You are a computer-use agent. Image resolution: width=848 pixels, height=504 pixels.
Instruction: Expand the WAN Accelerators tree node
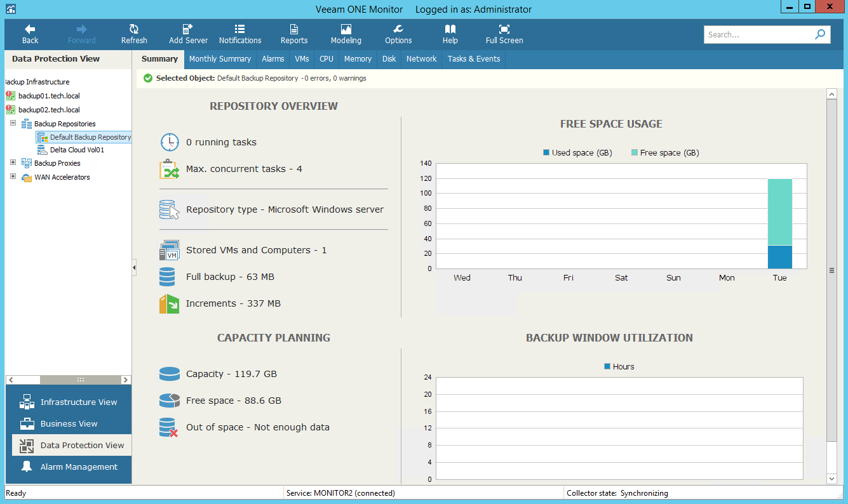coord(13,176)
